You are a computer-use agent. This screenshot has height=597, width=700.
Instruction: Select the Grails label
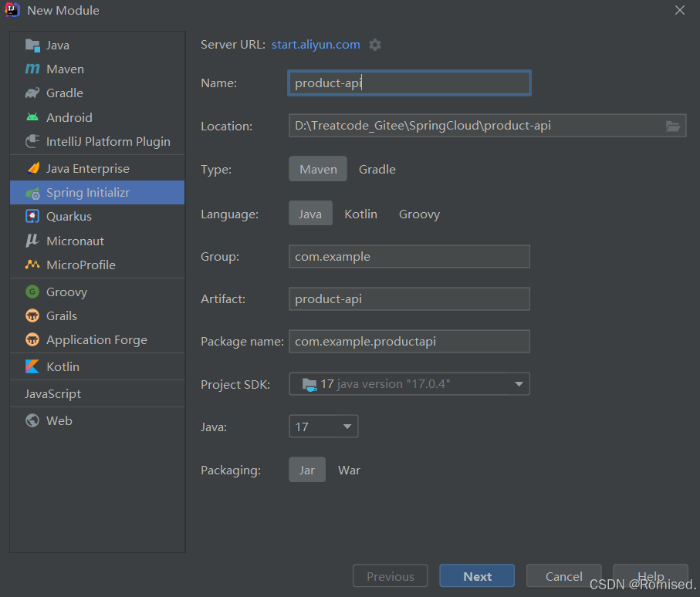click(x=62, y=316)
